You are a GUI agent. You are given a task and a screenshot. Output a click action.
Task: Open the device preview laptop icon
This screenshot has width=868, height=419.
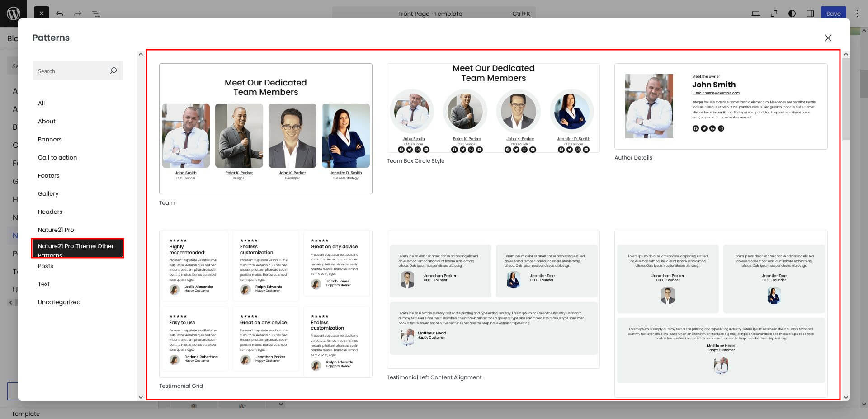pos(755,14)
